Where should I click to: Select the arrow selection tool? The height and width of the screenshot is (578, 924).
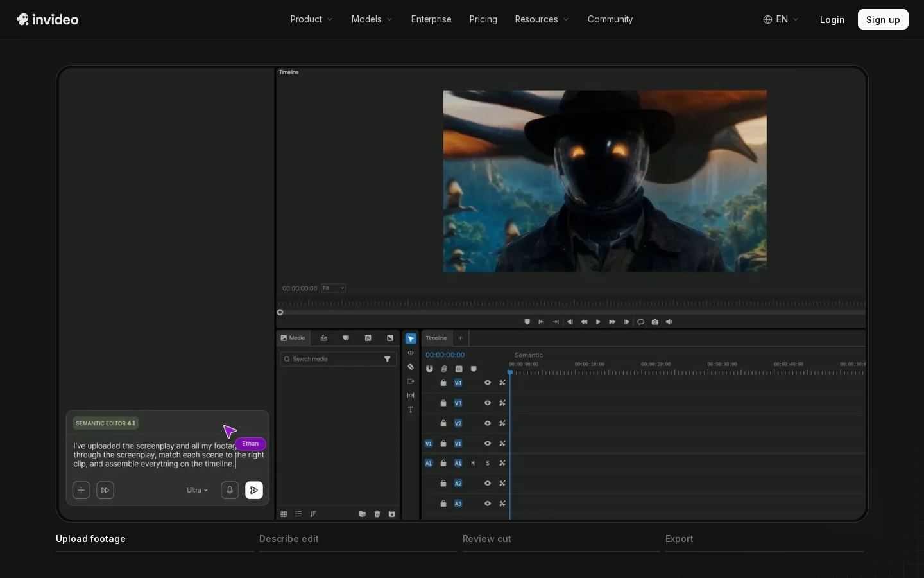pyautogui.click(x=411, y=338)
